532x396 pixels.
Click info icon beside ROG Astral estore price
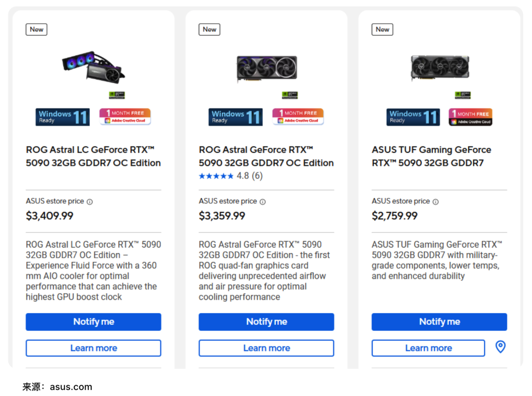(x=263, y=201)
